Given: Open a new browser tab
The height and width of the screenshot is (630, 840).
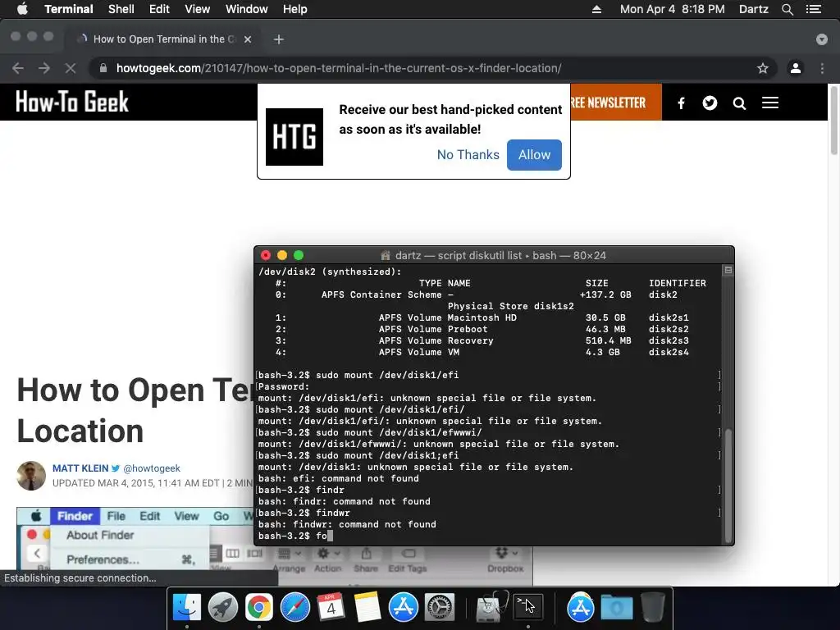Looking at the screenshot, I should pos(279,39).
